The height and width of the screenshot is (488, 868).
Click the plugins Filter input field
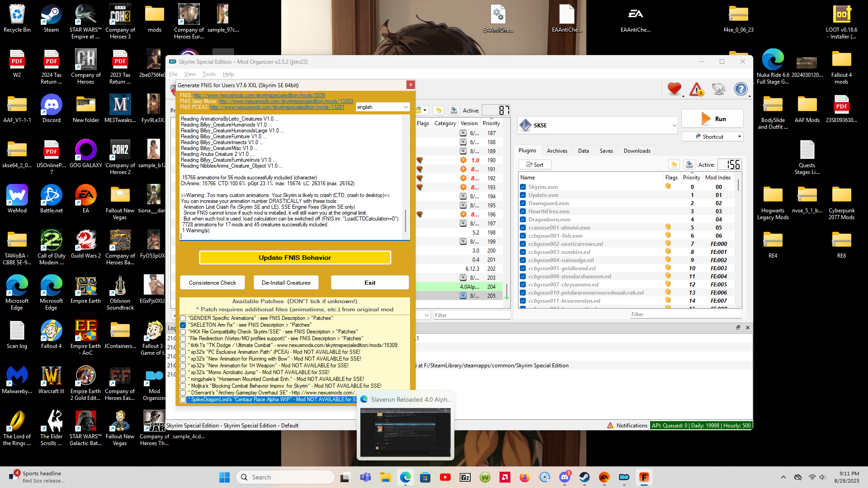click(686, 314)
